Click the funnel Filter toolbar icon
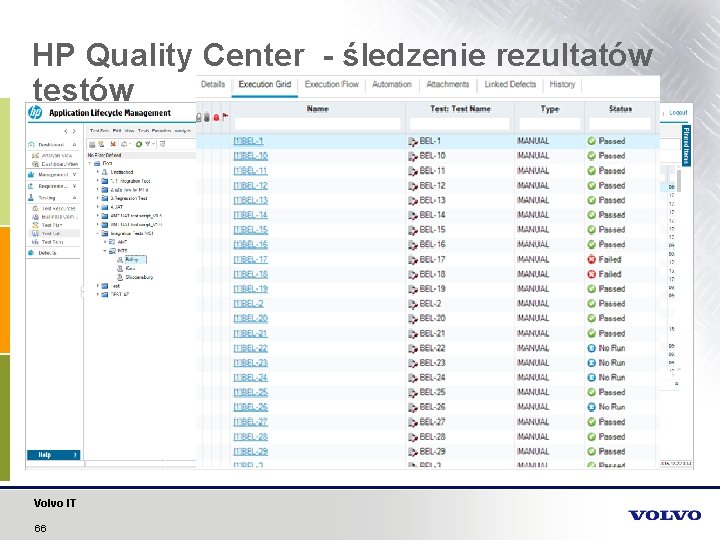The width and height of the screenshot is (720, 540). point(147,144)
